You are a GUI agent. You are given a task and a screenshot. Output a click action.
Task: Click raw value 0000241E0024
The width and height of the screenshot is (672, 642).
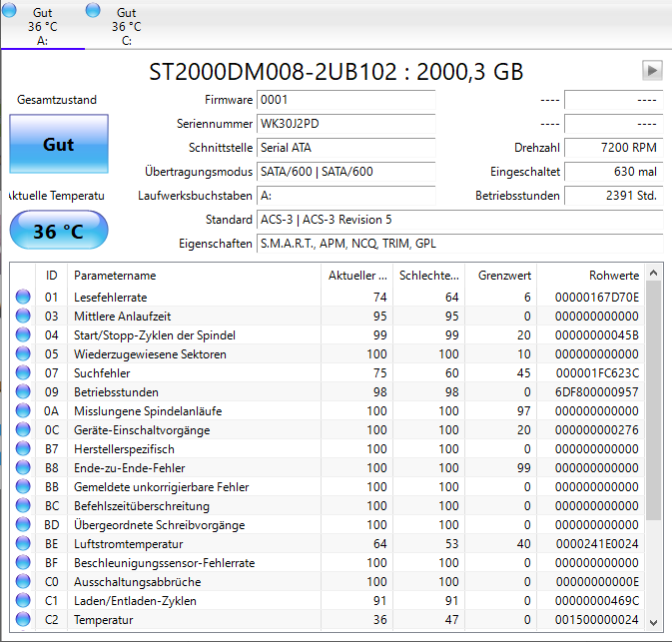click(x=597, y=543)
